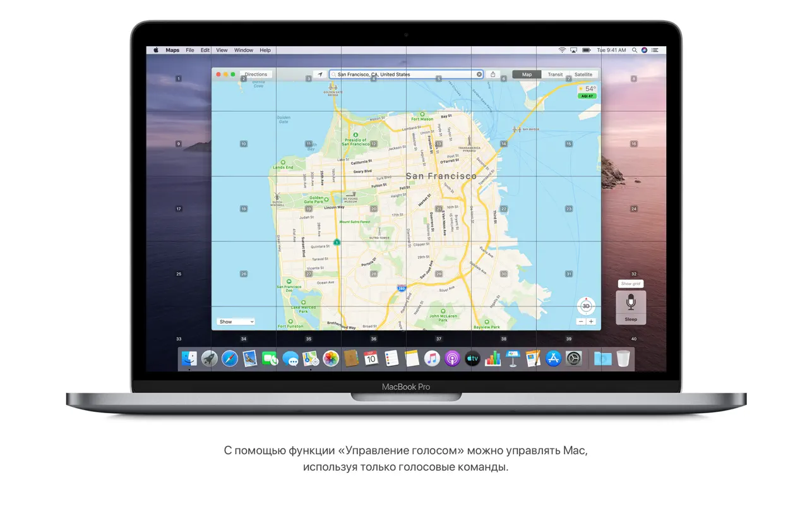The height and width of the screenshot is (508, 812).
Task: Click the John McLaren Park label
Action: coord(443,317)
